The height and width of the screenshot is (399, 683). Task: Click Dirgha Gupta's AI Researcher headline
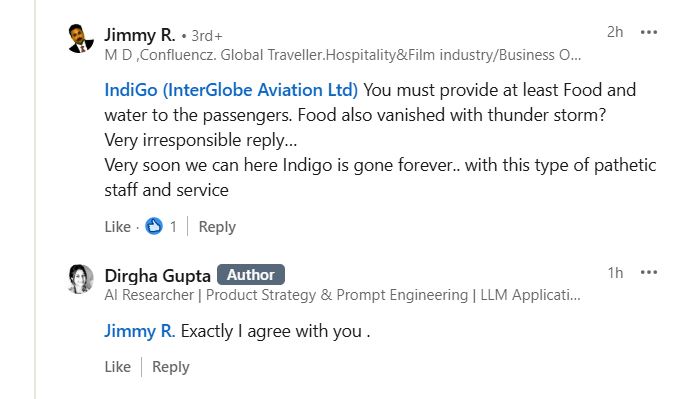(342, 295)
